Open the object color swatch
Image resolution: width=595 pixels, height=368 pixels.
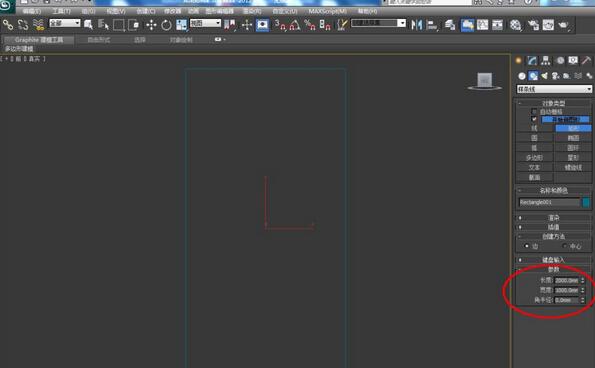point(586,202)
